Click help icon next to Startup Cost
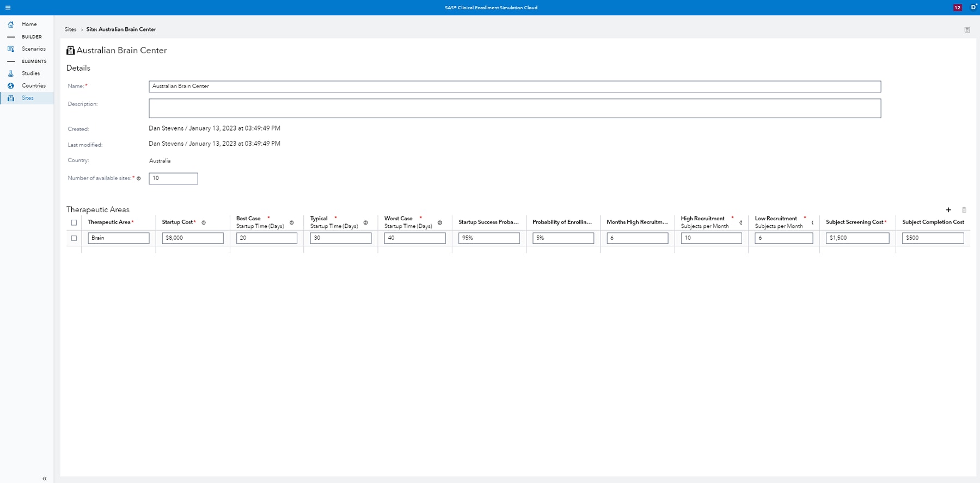 [x=204, y=222]
